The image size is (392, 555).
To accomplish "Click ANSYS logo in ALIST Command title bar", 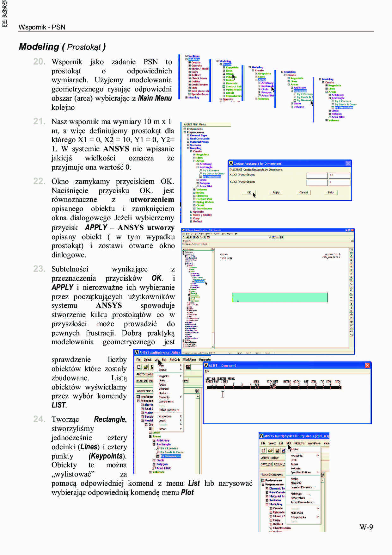I will (x=206, y=365).
